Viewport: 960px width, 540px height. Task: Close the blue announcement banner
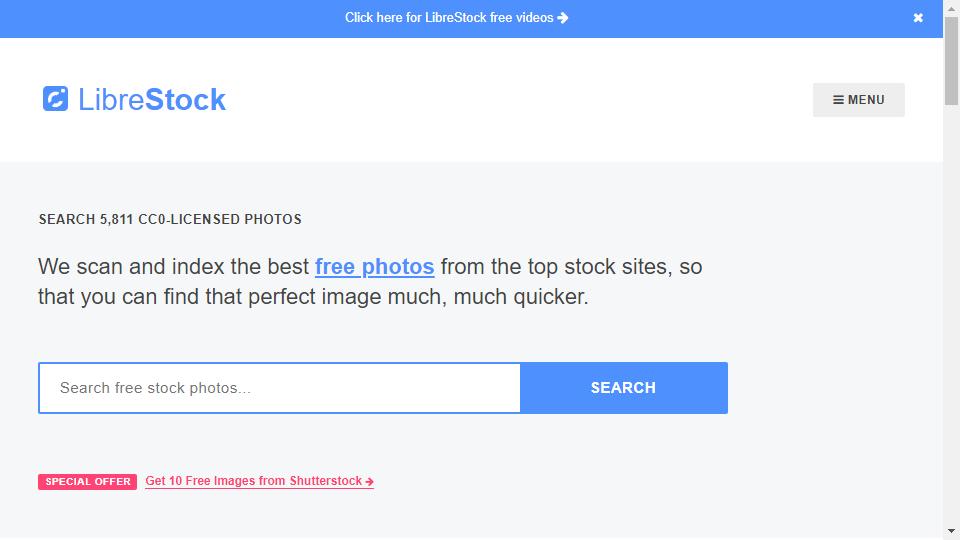click(x=918, y=18)
